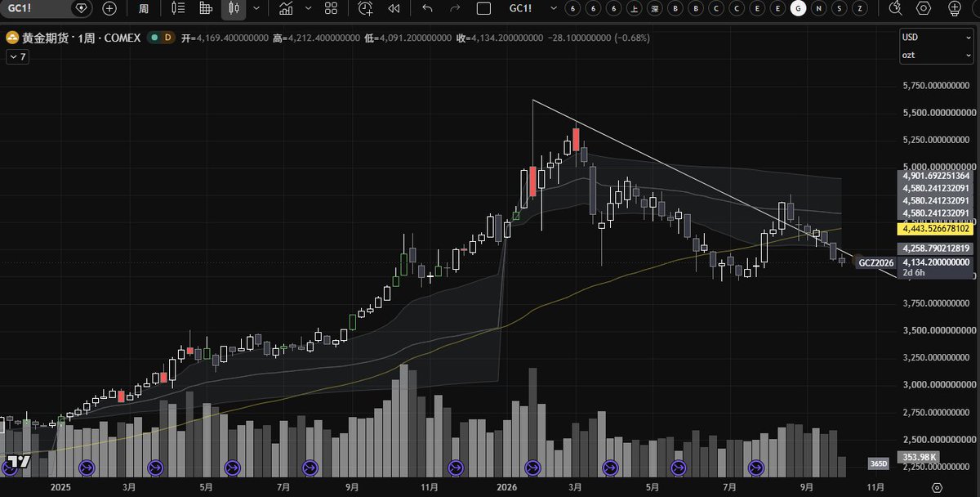The image size is (980, 497).
Task: Click the yellow 4,443.526678102 price label
Action: point(936,229)
